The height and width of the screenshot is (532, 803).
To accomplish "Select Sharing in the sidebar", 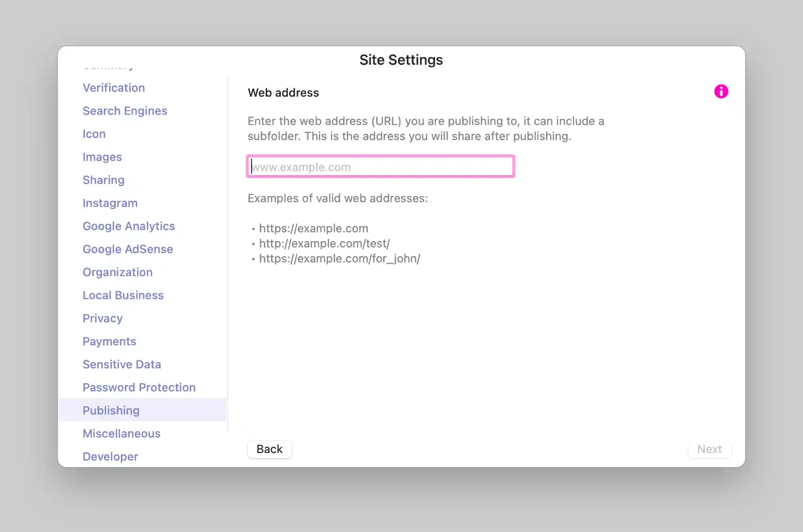I will coord(104,180).
